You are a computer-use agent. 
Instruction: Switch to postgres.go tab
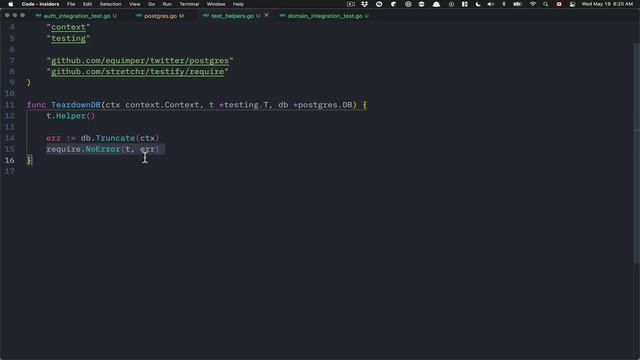pyautogui.click(x=160, y=16)
